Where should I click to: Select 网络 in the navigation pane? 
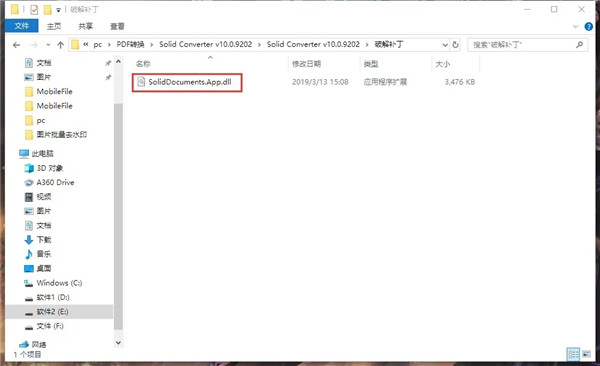pos(39,345)
